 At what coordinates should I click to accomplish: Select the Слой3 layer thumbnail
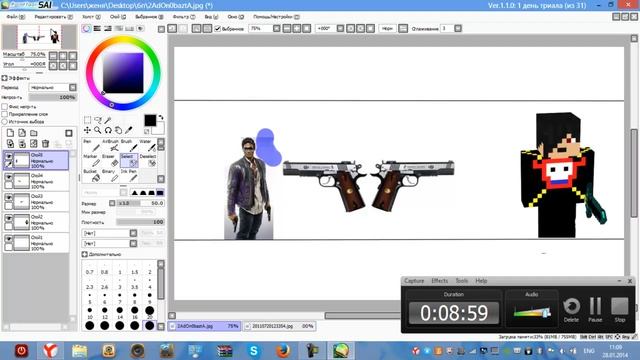coord(22,201)
